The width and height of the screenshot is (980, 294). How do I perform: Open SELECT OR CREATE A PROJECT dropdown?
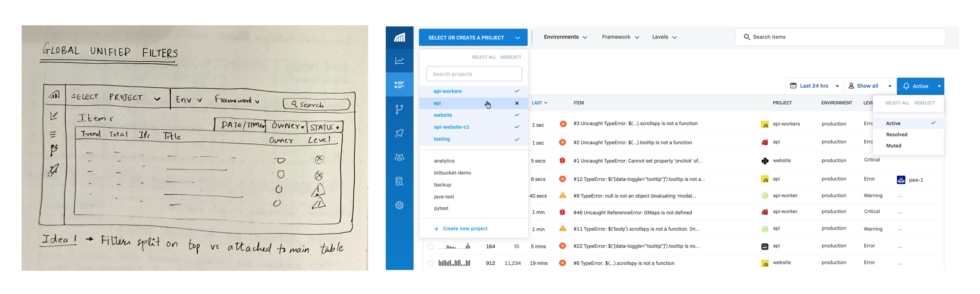473,38
